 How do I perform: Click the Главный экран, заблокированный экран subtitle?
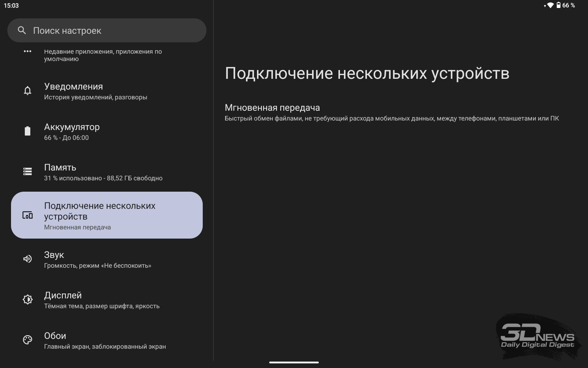(105, 347)
